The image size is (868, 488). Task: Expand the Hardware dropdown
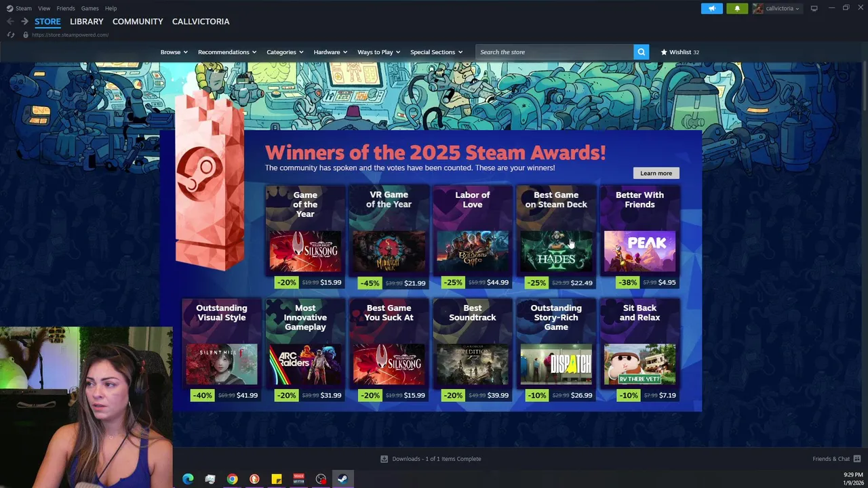pos(330,52)
